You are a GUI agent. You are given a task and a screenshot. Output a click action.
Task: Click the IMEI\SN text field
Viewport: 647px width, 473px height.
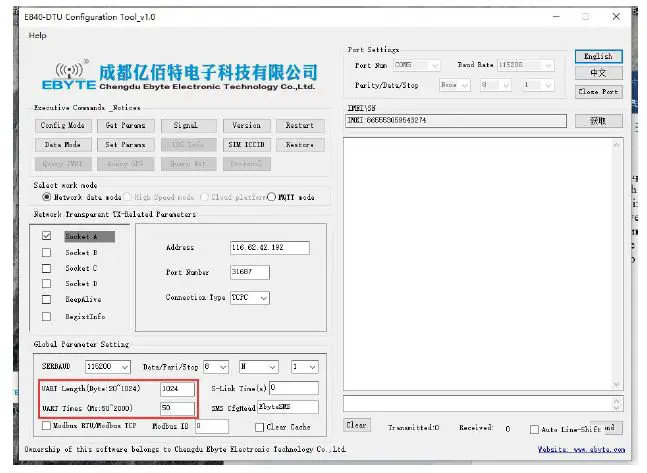456,121
